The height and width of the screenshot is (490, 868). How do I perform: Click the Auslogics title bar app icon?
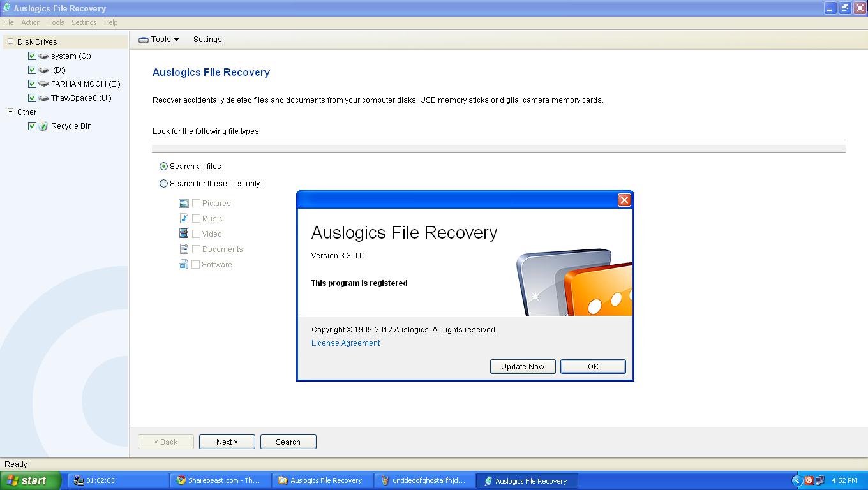[x=6, y=8]
